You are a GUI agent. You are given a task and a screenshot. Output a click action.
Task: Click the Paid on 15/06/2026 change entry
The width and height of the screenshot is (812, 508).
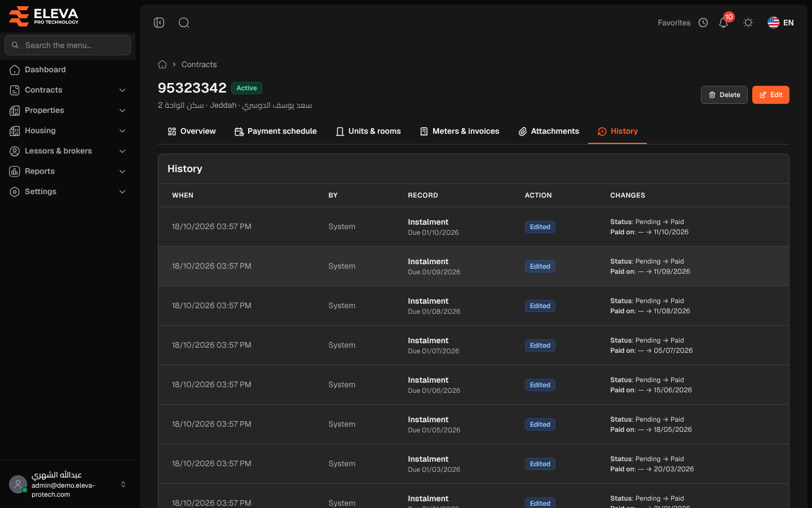(651, 390)
